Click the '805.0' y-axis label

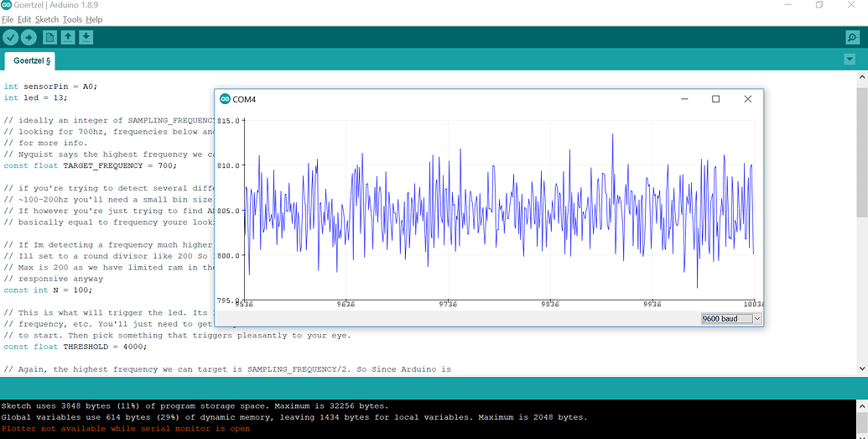click(229, 211)
